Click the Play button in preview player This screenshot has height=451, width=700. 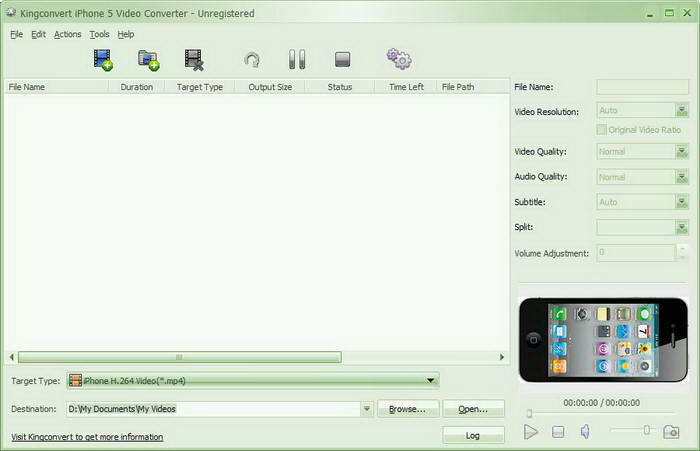click(x=530, y=432)
